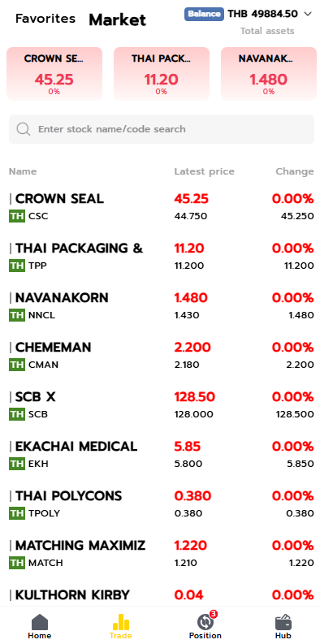Image resolution: width=320 pixels, height=644 pixels.
Task: Open the THAI PACK... summary card
Action: coord(162,74)
